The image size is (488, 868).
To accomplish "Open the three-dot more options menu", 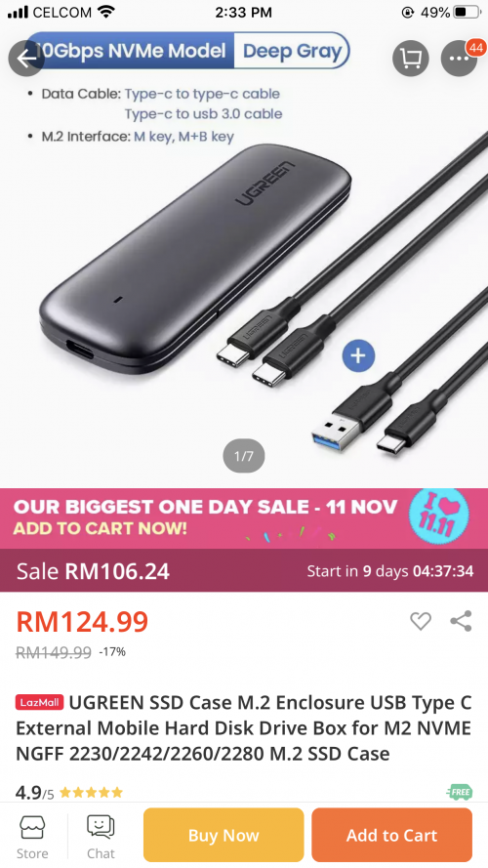I will coord(459,59).
